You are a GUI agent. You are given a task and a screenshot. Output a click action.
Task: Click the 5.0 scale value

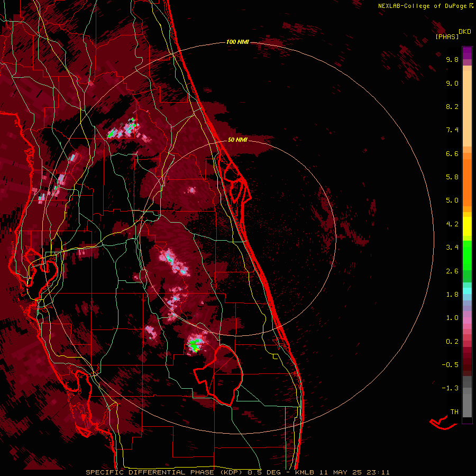452,200
